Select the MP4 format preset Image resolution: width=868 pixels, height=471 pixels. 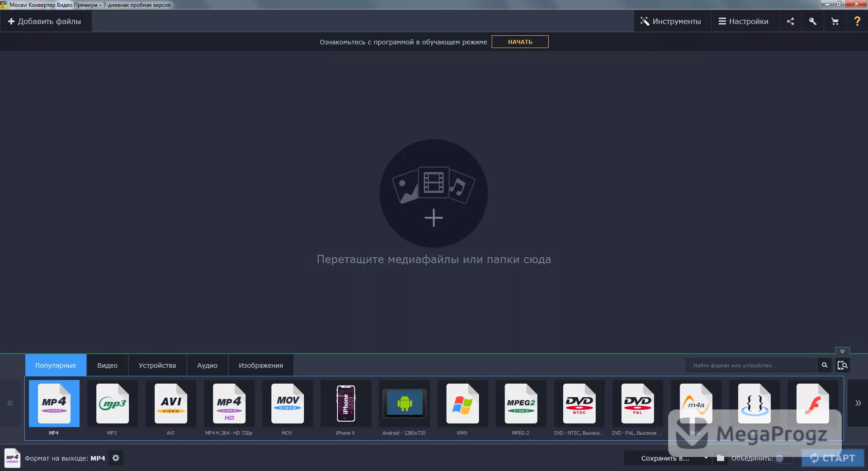pos(54,404)
